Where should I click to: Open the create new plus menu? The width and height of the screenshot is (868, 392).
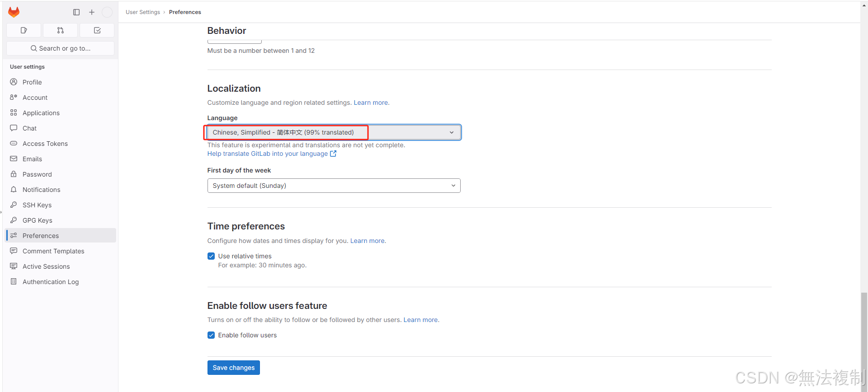(x=92, y=12)
